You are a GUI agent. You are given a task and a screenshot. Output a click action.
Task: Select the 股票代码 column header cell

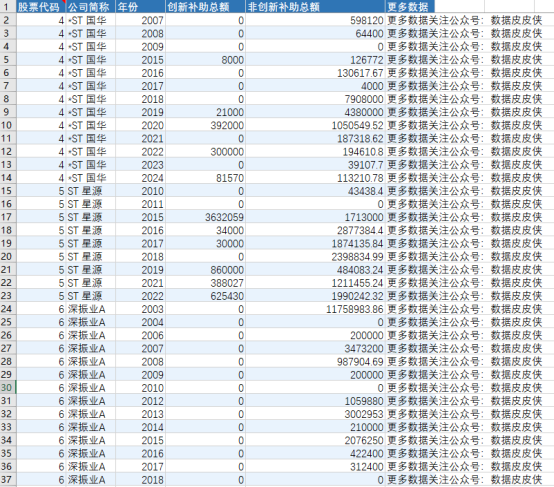[x=41, y=7]
